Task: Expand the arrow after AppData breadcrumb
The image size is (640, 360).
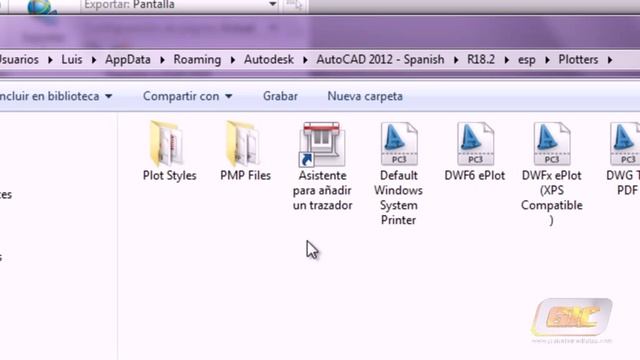Action: coord(162,60)
